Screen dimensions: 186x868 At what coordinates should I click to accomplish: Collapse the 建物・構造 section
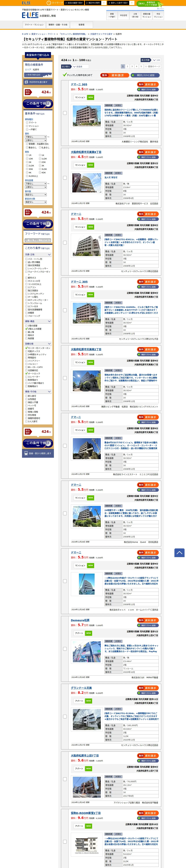38,321
